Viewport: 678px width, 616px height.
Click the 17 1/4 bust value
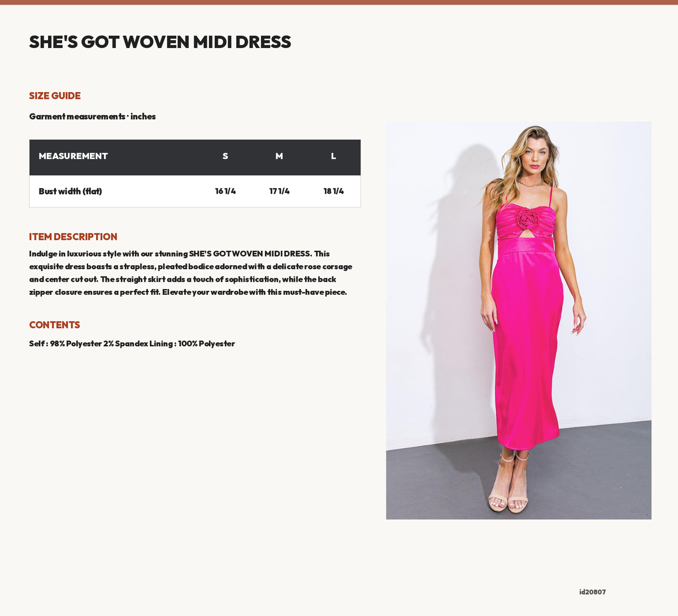(x=279, y=191)
